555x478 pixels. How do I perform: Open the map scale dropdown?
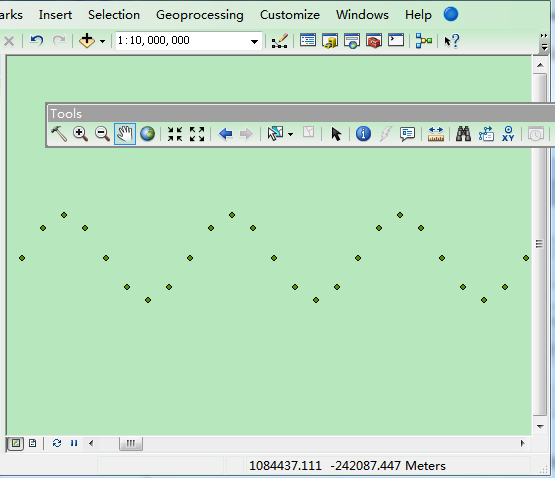[254, 41]
